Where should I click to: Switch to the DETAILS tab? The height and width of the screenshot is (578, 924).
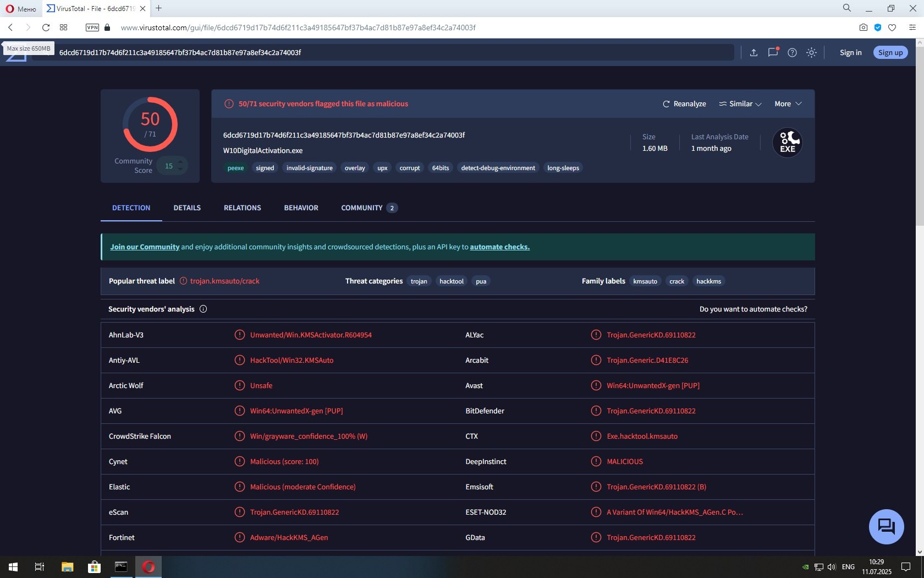coord(187,208)
